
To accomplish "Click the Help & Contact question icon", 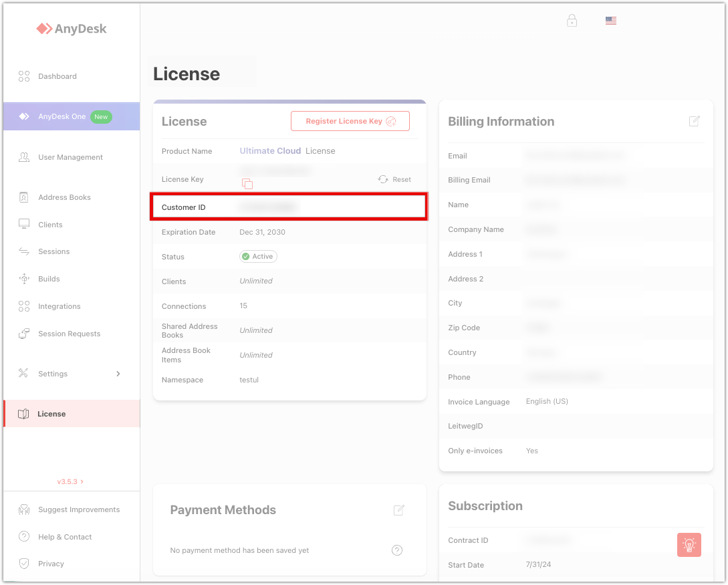I will click(x=24, y=537).
